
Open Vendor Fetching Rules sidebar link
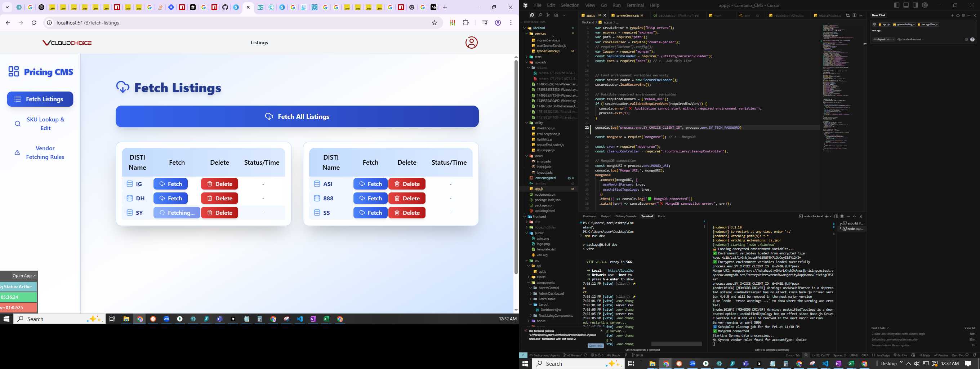tap(40, 152)
